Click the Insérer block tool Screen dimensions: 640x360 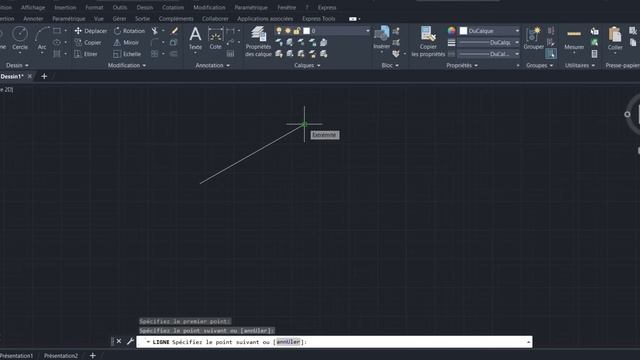(x=382, y=38)
